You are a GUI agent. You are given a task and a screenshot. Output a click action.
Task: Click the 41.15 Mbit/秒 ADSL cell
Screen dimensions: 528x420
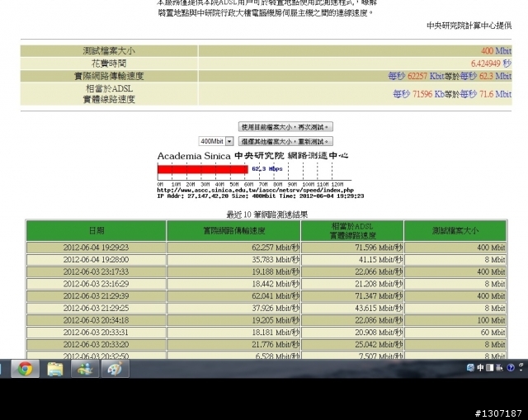[x=352, y=260]
